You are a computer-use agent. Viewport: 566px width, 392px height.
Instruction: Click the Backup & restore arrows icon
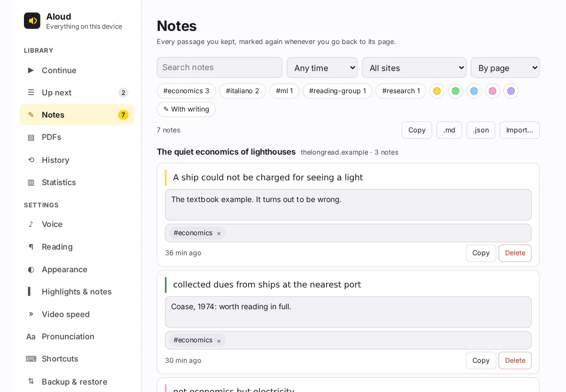(31, 382)
